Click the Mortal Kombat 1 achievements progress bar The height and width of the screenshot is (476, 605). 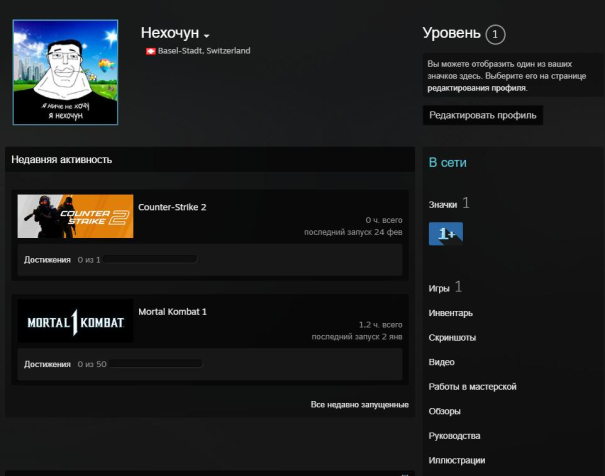(x=155, y=364)
